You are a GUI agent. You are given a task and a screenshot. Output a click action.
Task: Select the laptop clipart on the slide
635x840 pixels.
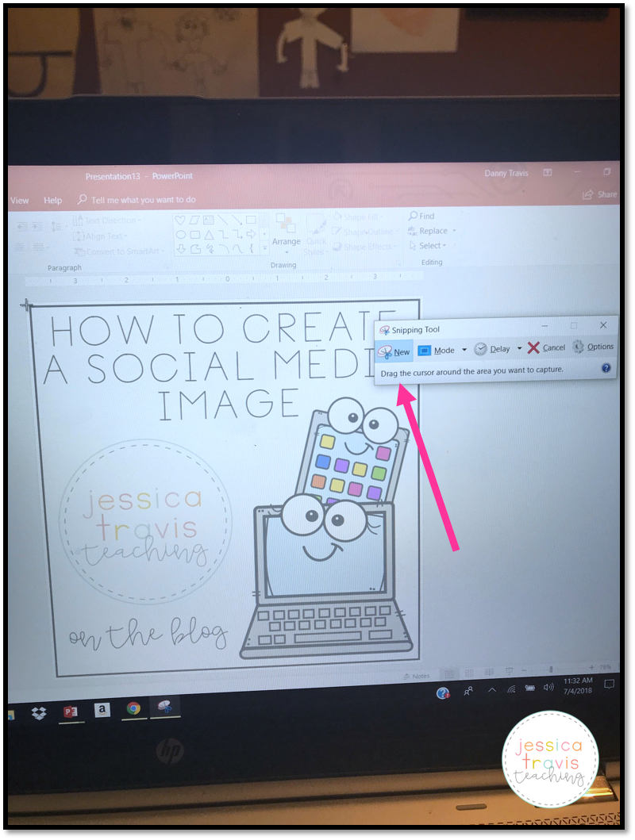click(327, 577)
